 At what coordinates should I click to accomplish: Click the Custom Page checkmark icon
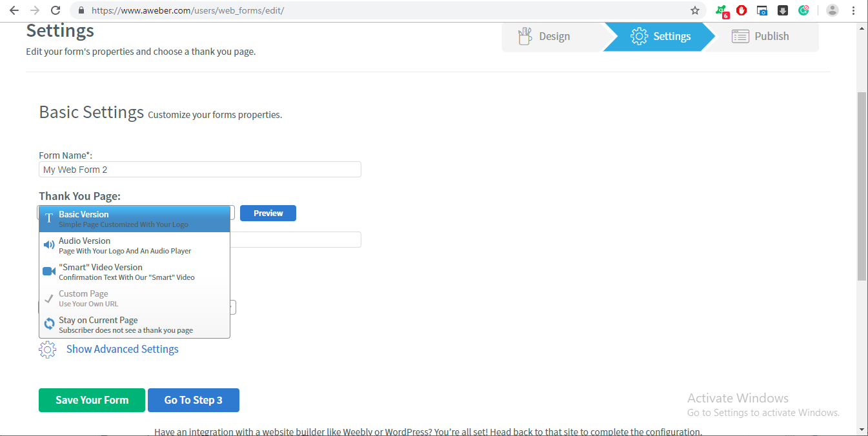(49, 297)
